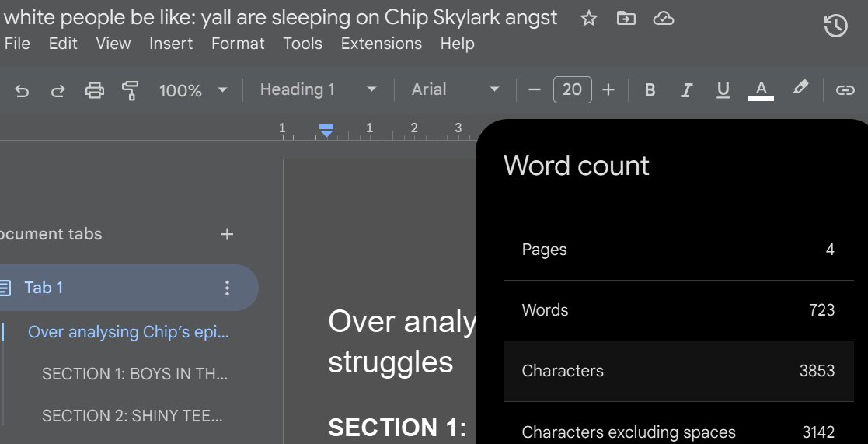Insert a link with chain icon
Viewport: 868px width, 444px height.
coord(845,90)
